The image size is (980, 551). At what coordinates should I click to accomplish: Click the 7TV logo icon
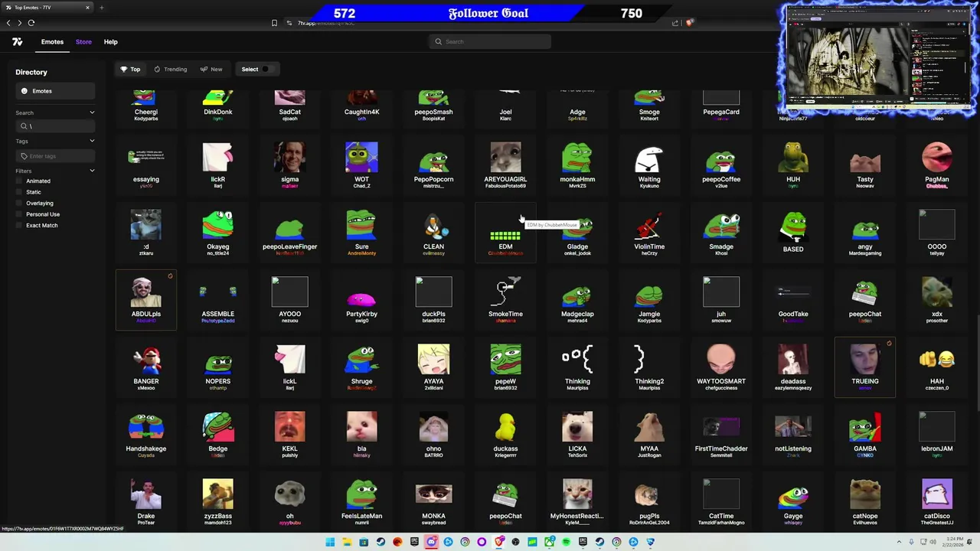point(17,42)
